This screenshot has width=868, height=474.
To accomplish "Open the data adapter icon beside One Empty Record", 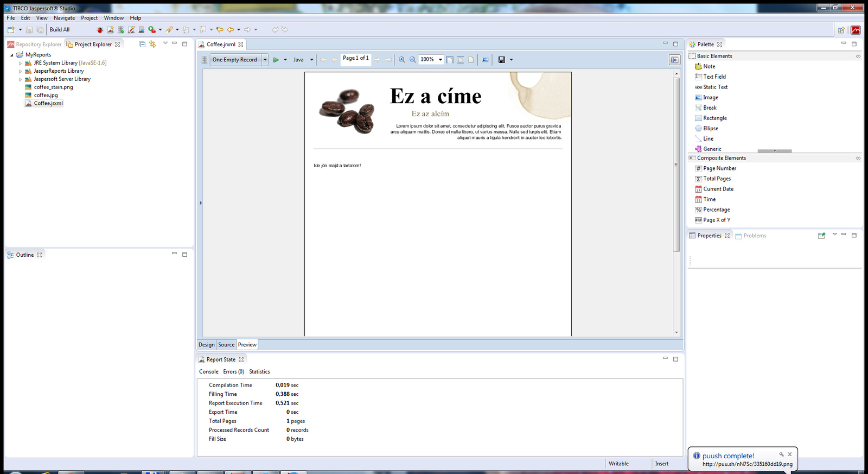I will pyautogui.click(x=205, y=60).
